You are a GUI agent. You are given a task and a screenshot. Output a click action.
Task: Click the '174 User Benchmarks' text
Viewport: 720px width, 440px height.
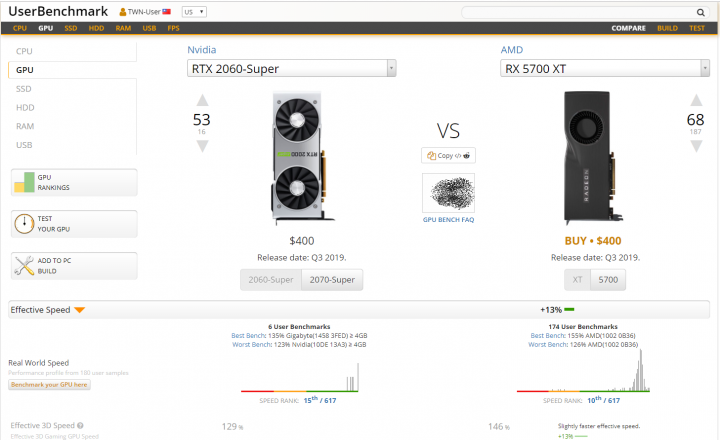click(x=583, y=327)
